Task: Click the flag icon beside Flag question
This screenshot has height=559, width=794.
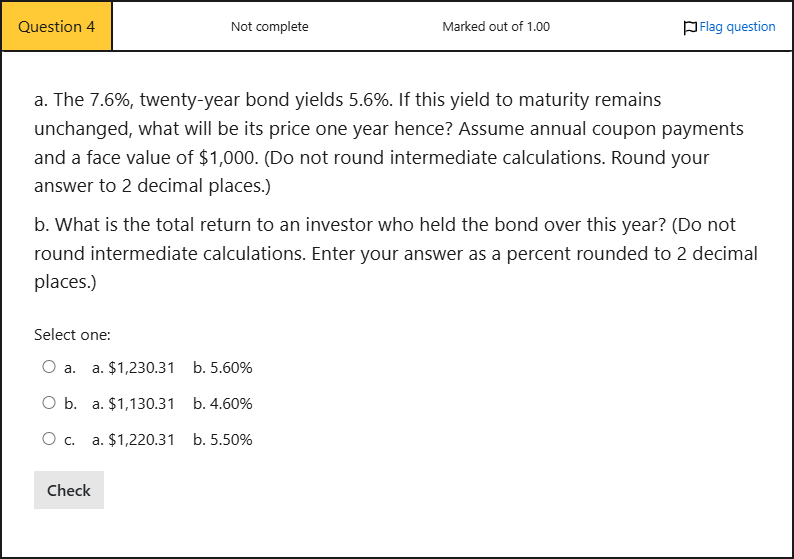Action: [x=690, y=27]
